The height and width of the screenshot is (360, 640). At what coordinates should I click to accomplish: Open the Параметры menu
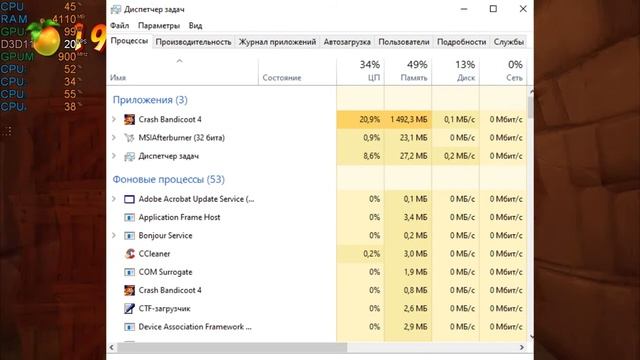(159, 25)
